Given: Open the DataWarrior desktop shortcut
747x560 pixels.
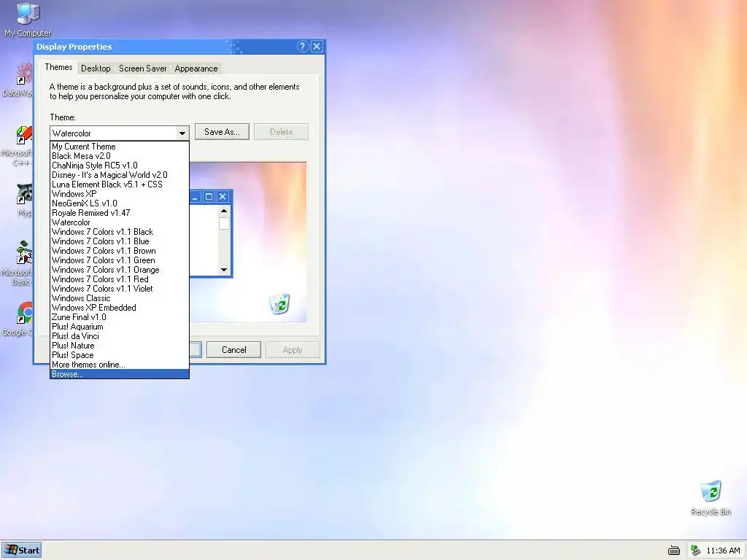Looking at the screenshot, I should click(19, 79).
